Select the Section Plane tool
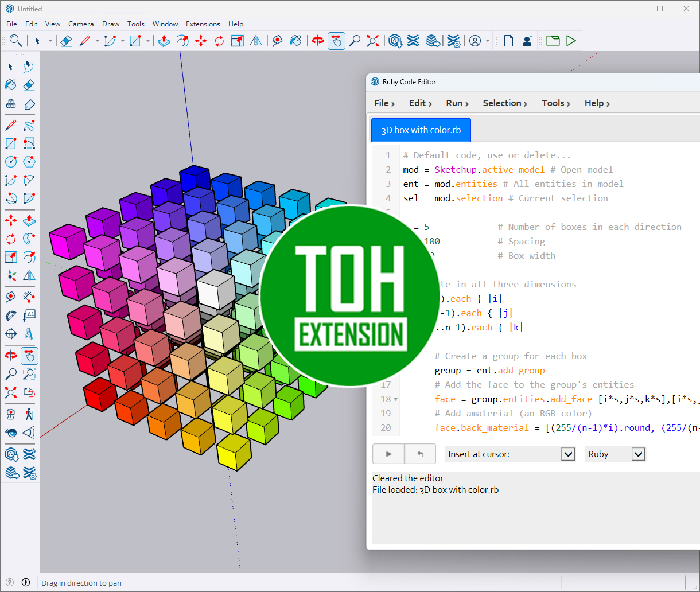The image size is (700, 592). [10, 334]
